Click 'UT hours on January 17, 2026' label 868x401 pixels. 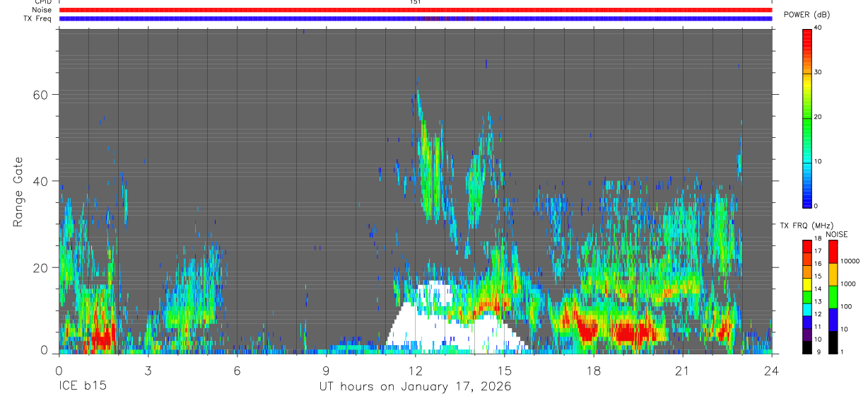point(415,387)
